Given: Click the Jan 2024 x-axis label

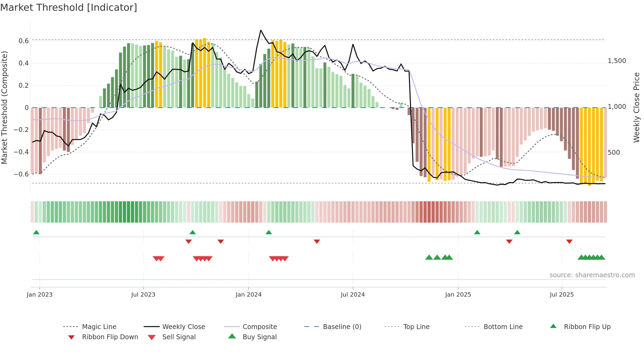Looking at the screenshot, I should click(249, 295).
